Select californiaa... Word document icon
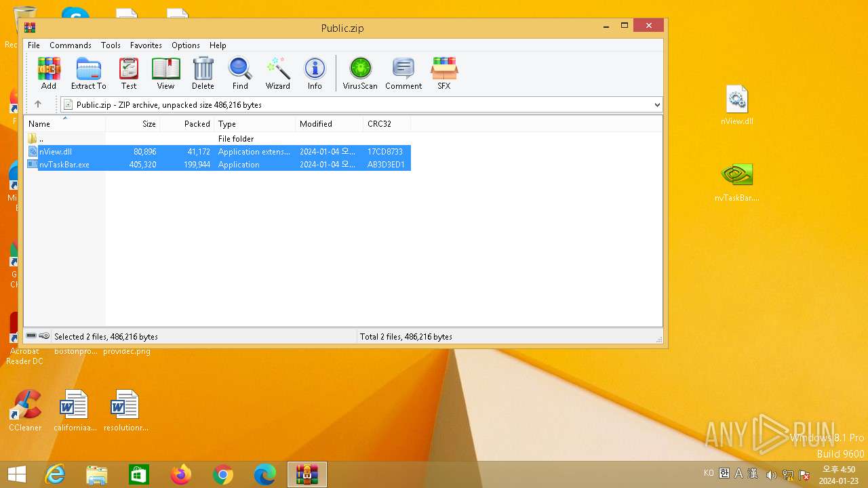The height and width of the screenshot is (488, 868). 75,411
